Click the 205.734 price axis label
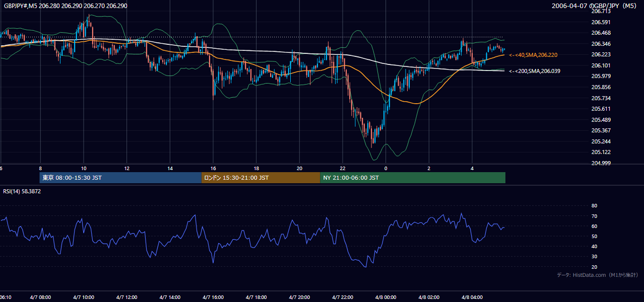This screenshot has width=644, height=302. tap(601, 98)
